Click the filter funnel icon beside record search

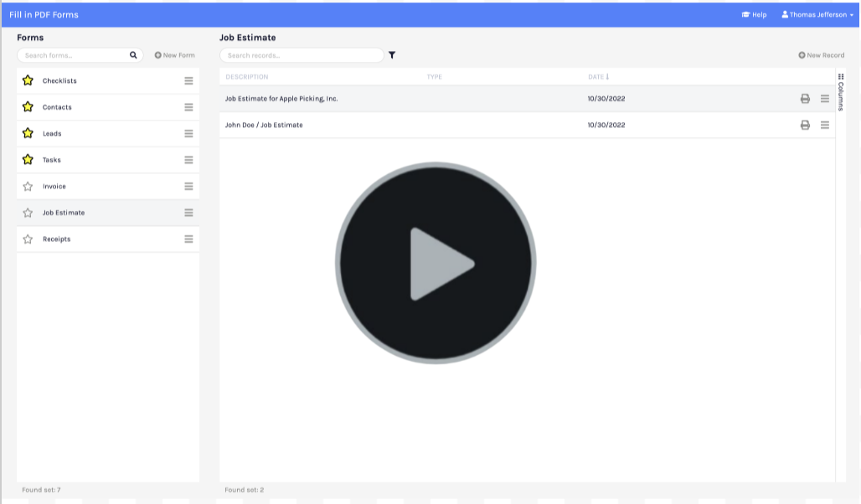point(392,55)
